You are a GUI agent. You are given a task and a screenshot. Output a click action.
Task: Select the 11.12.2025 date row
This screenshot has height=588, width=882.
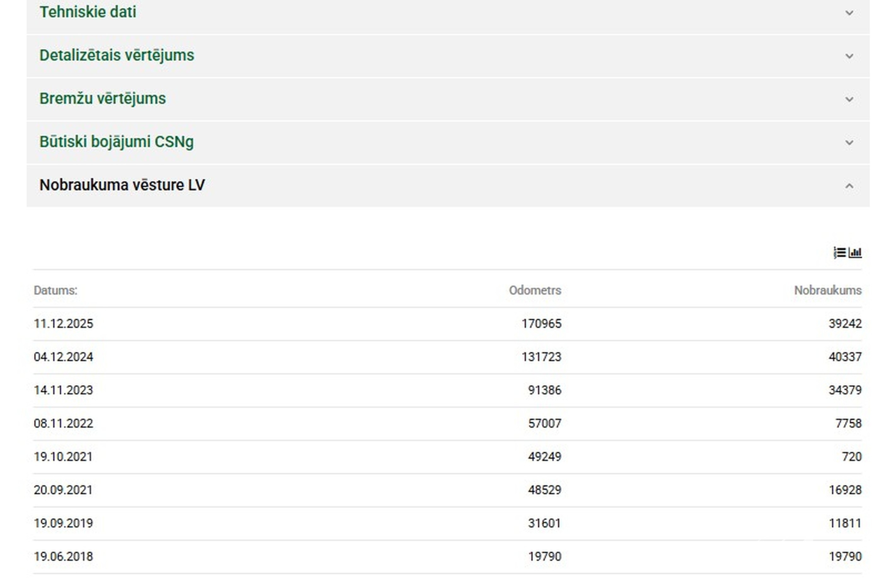click(x=447, y=324)
